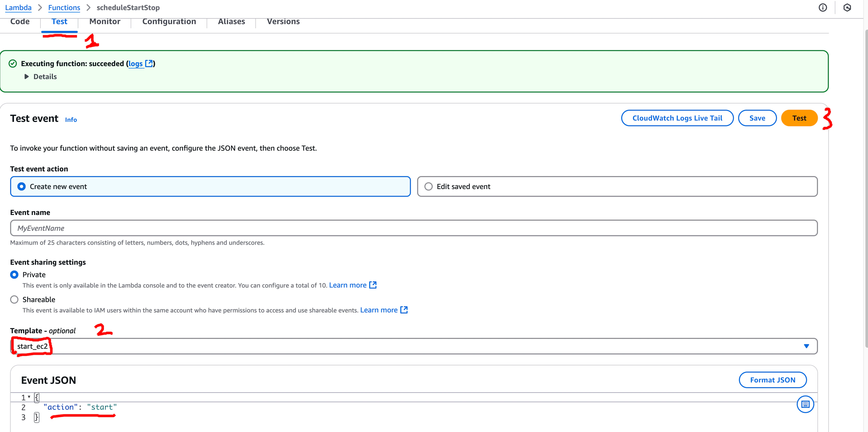Collapse the JSON fold arrow on line 1
This screenshot has height=432, width=868.
pyautogui.click(x=29, y=397)
